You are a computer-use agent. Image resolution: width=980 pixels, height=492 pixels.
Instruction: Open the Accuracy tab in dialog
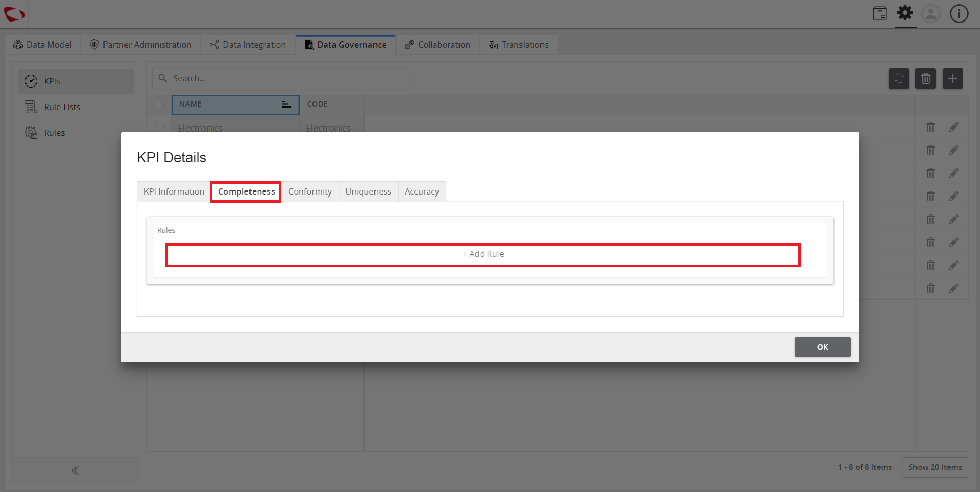[x=422, y=191]
